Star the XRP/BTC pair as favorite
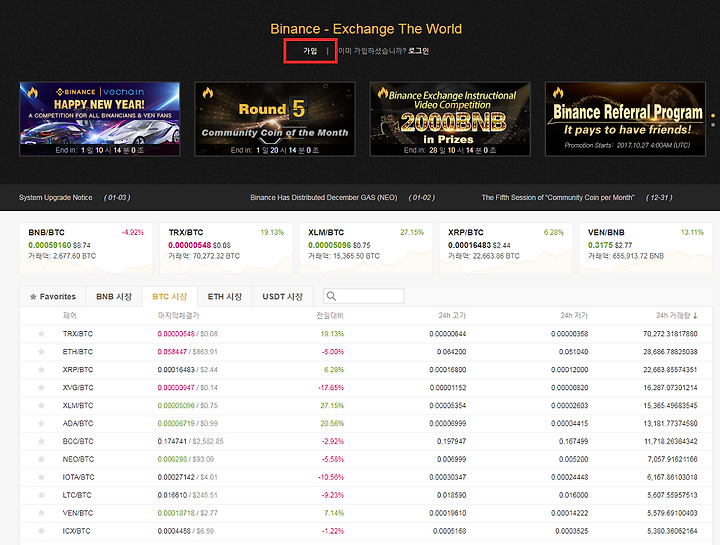This screenshot has height=545, width=720. click(x=41, y=370)
